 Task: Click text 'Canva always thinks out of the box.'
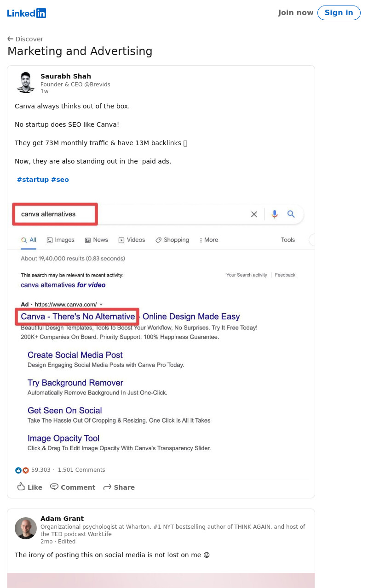(72, 106)
